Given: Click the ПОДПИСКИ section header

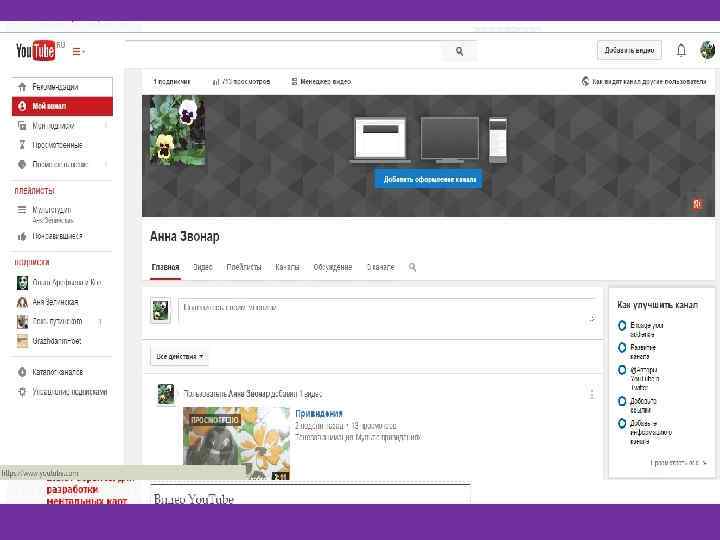Looking at the screenshot, I should (x=32, y=262).
